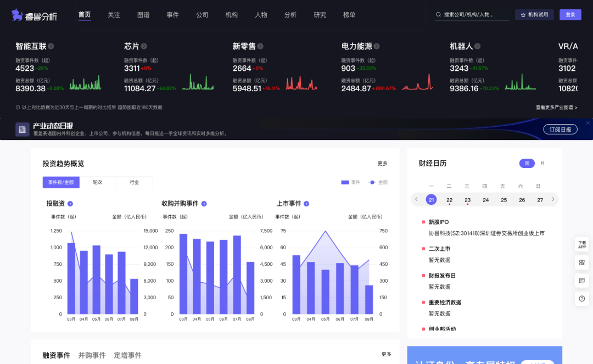
Task: Switch to the 并购事件 tab
Action: (x=92, y=355)
